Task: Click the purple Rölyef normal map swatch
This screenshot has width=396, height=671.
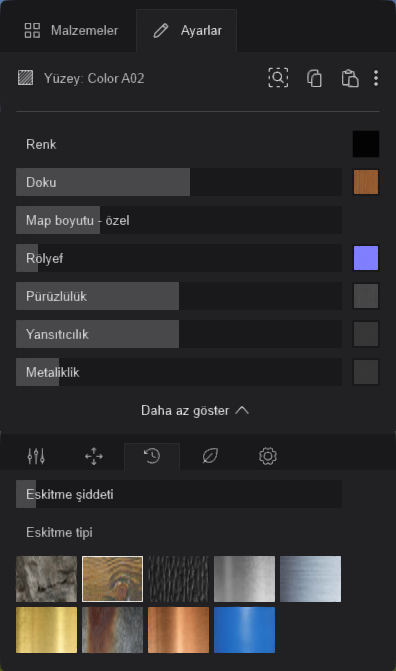Action: point(366,258)
